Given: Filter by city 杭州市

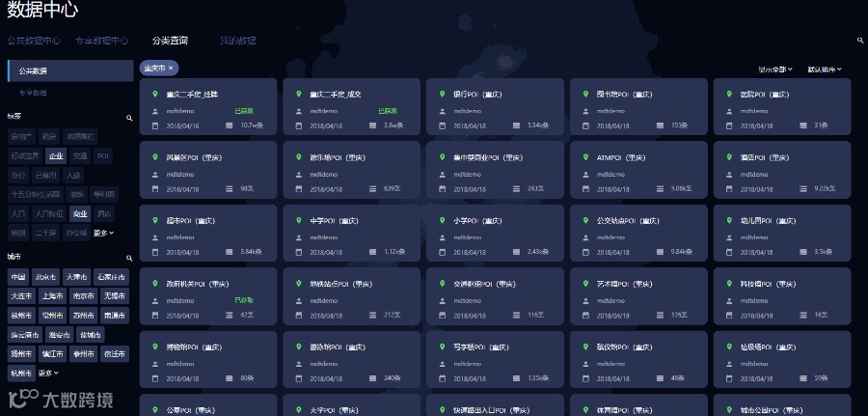Looking at the screenshot, I should [x=21, y=373].
